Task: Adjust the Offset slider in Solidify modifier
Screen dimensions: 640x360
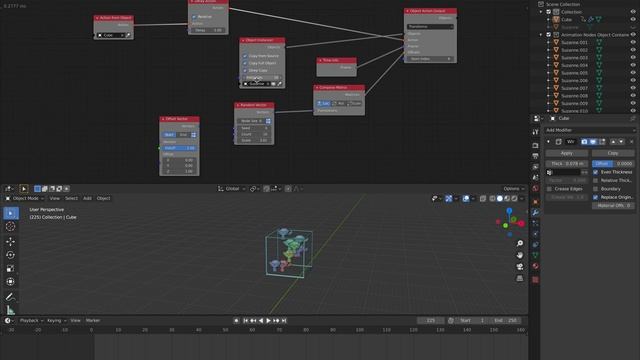Action: point(613,164)
